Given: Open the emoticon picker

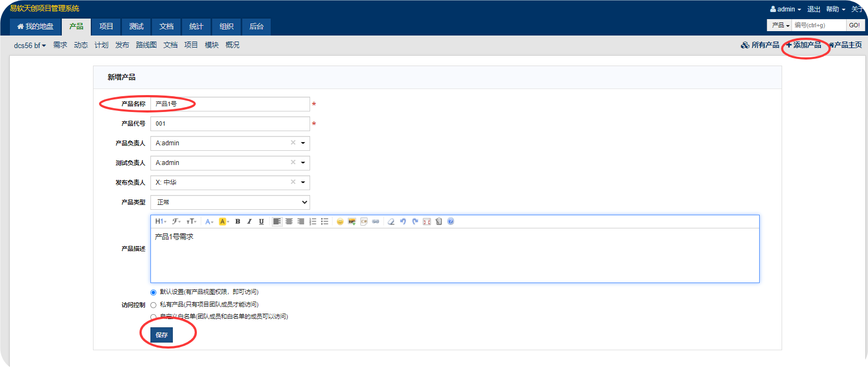Looking at the screenshot, I should [340, 221].
